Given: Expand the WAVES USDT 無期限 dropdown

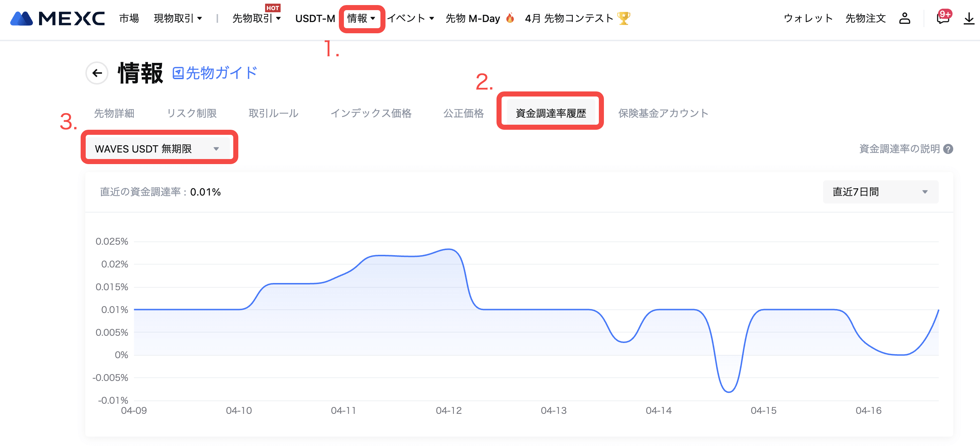Looking at the screenshot, I should coord(159,149).
